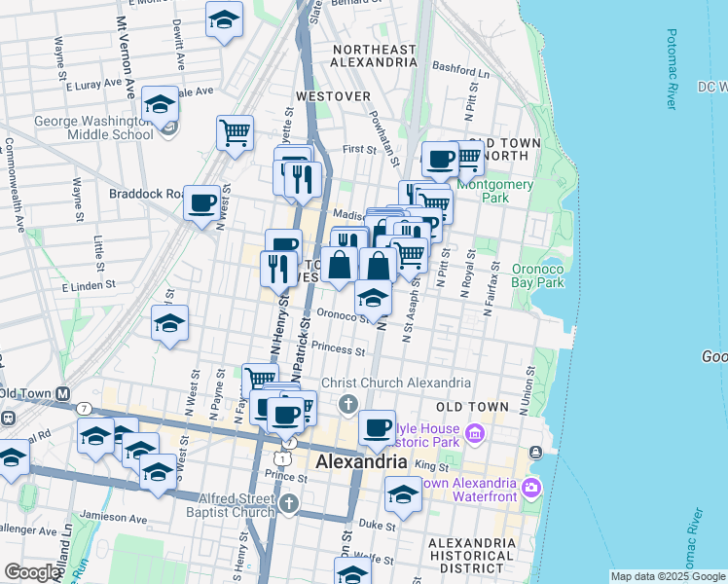The image size is (728, 584).
Task: Click the Map data ©2025 Google attribution
Action: [x=668, y=577]
